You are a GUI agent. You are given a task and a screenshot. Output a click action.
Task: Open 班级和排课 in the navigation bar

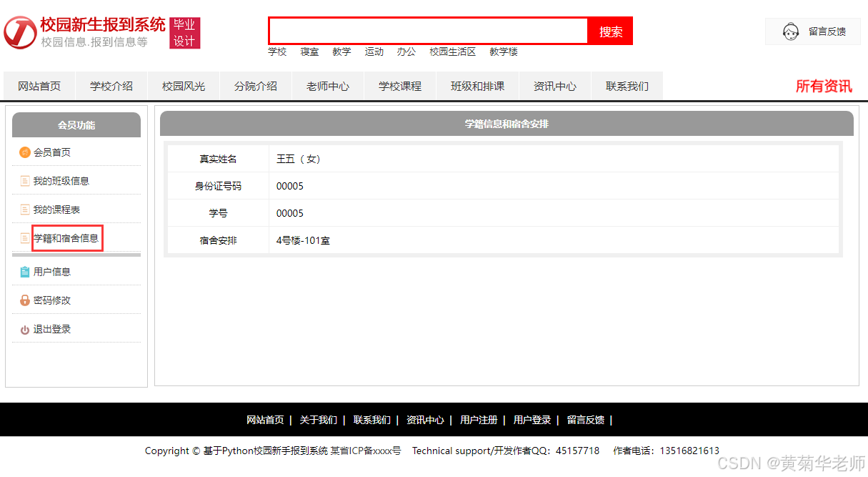tap(477, 86)
